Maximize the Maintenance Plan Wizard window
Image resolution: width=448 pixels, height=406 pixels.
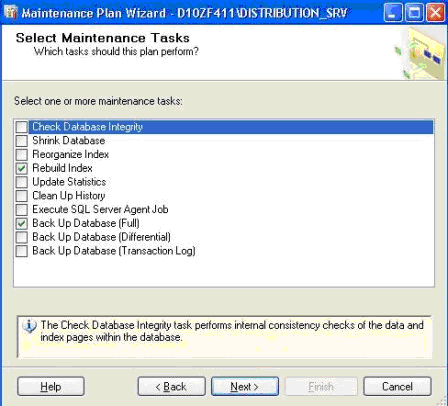click(x=414, y=13)
